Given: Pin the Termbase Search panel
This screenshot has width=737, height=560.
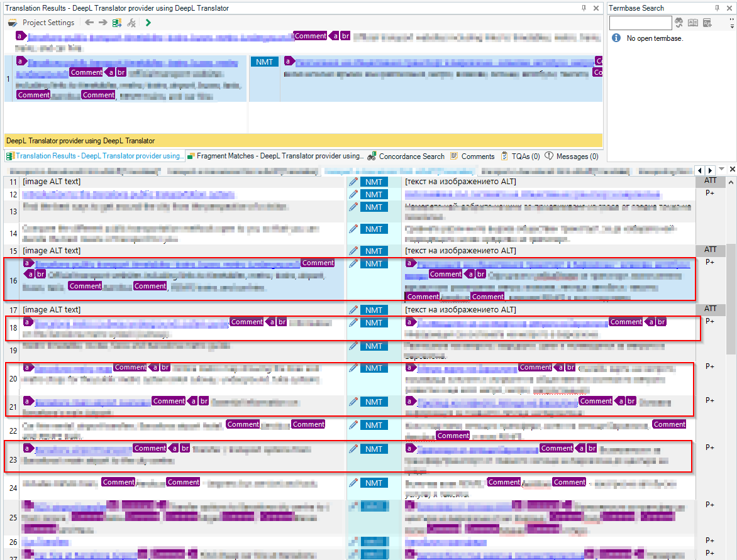Looking at the screenshot, I should pyautogui.click(x=718, y=8).
